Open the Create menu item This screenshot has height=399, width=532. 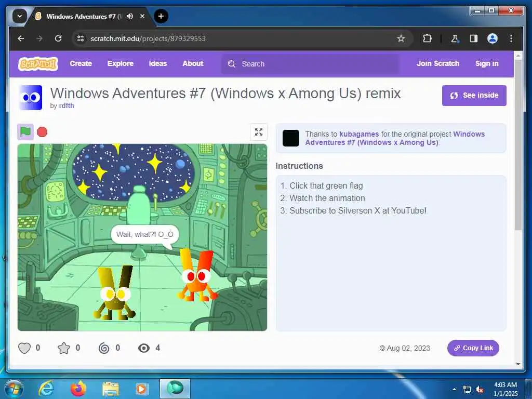pyautogui.click(x=81, y=63)
